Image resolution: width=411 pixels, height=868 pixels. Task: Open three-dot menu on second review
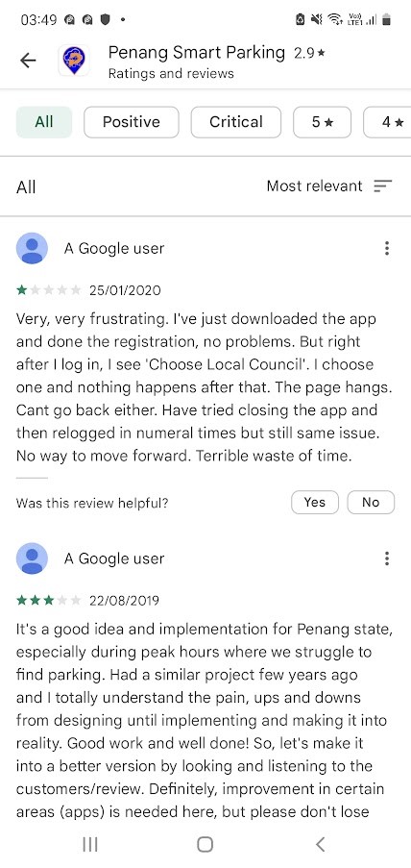click(387, 558)
